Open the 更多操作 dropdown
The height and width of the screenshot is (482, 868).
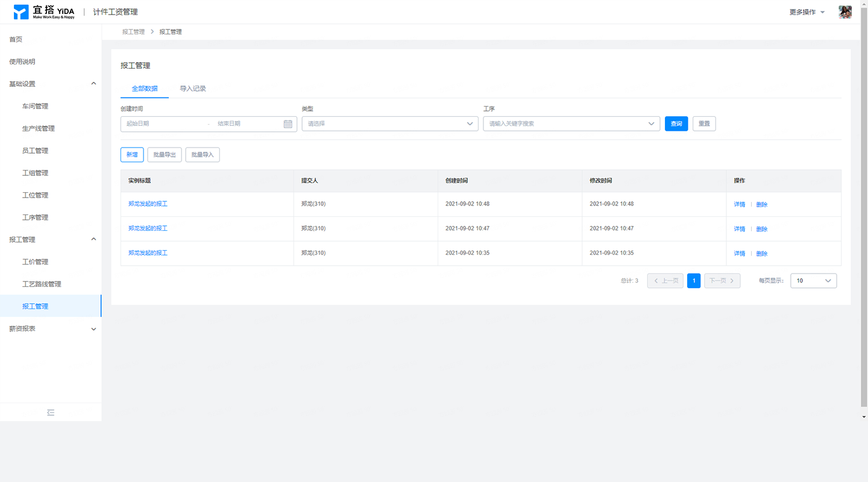807,12
